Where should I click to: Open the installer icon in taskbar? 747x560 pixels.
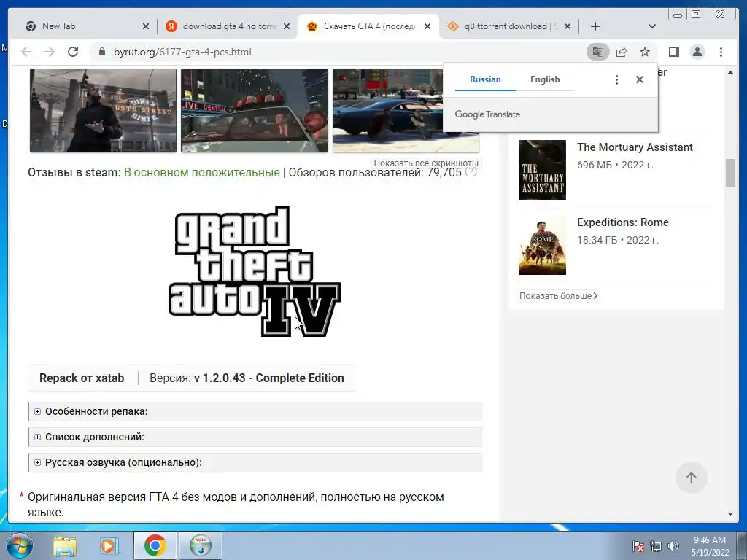pos(201,545)
